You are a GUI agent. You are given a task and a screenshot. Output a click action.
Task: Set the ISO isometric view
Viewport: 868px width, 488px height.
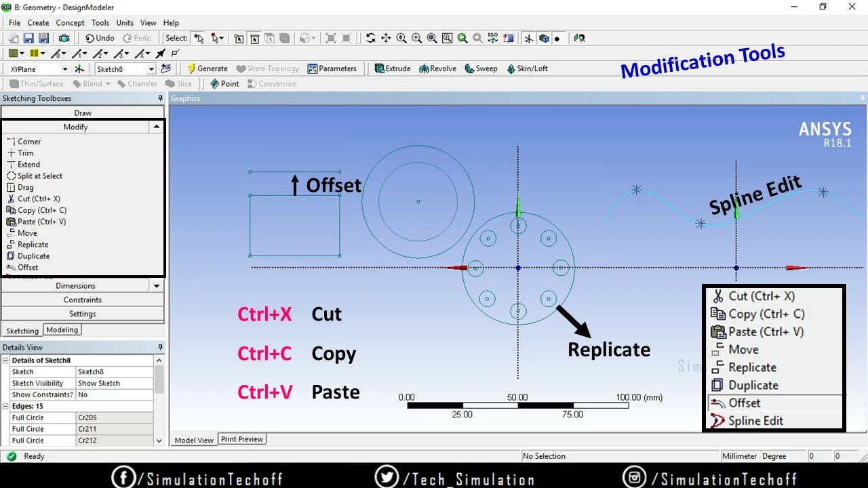493,39
